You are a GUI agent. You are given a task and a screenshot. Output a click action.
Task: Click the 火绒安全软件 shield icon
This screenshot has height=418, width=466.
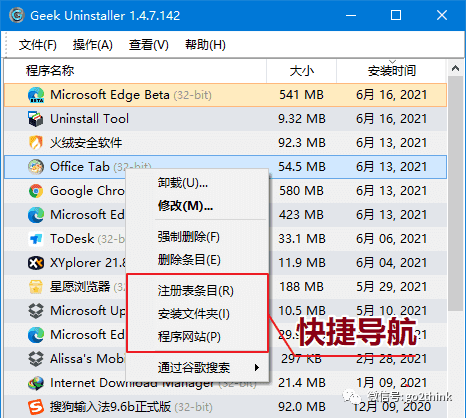36,143
